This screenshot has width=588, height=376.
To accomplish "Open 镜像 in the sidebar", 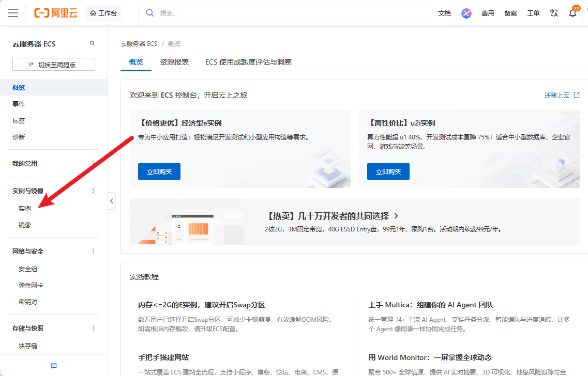I will pos(25,225).
